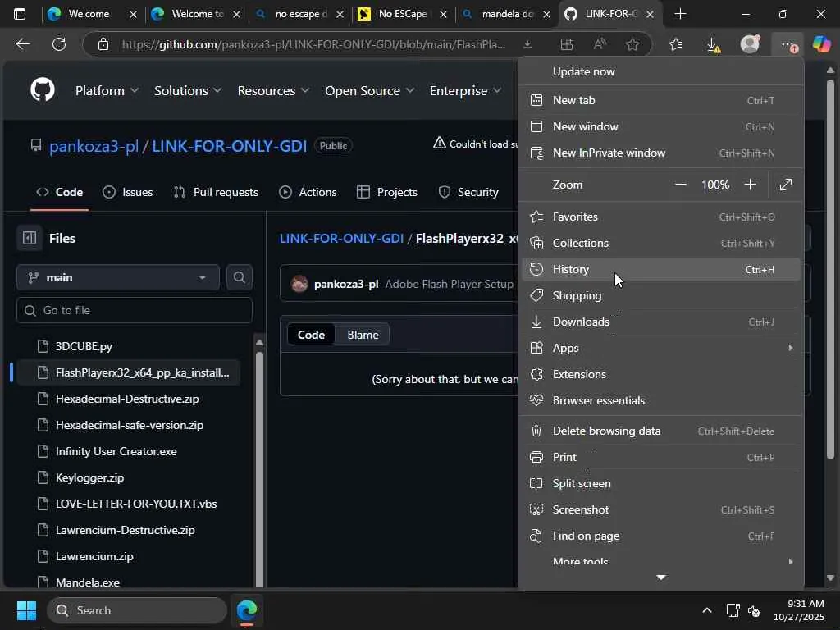Open History from the menu
The width and height of the screenshot is (840, 630).
661,269
